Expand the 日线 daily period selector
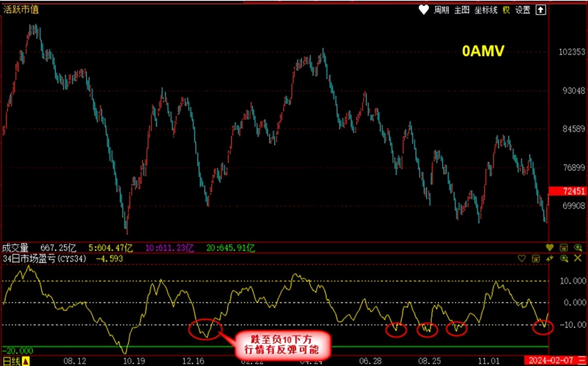Screen dimensions: 588x366 pyautogui.click(x=25, y=361)
